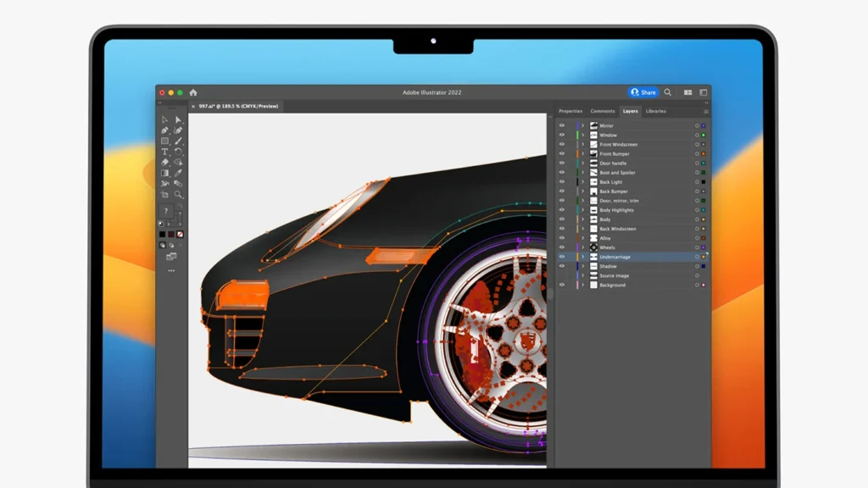Switch to the Properties tab
This screenshot has height=488, width=868.
(571, 111)
